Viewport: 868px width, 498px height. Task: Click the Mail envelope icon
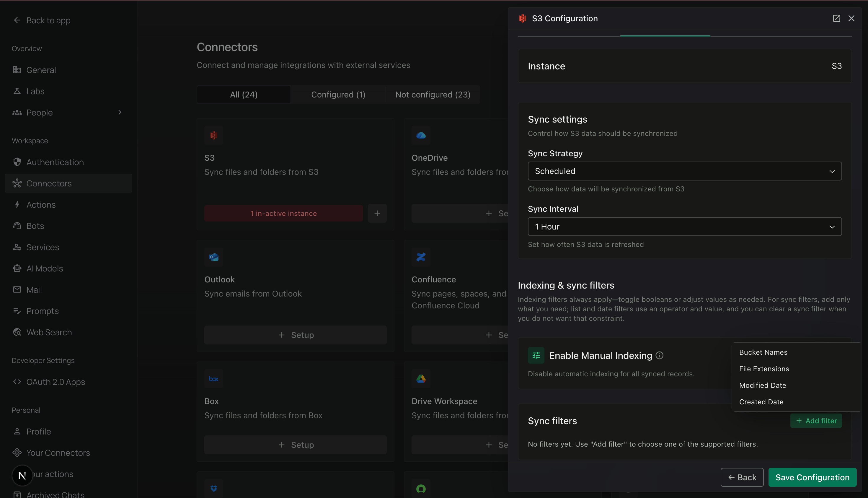coord(17,290)
